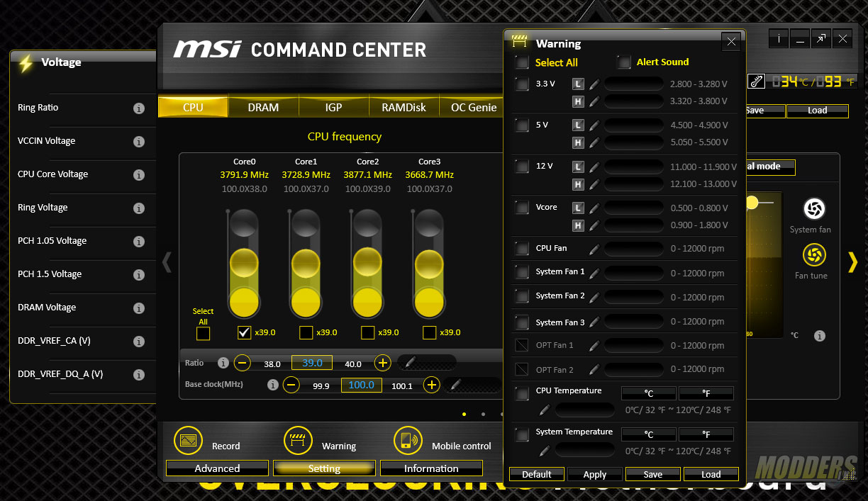Viewport: 868px width, 501px height.
Task: Click the info button in title bar
Action: (779, 39)
